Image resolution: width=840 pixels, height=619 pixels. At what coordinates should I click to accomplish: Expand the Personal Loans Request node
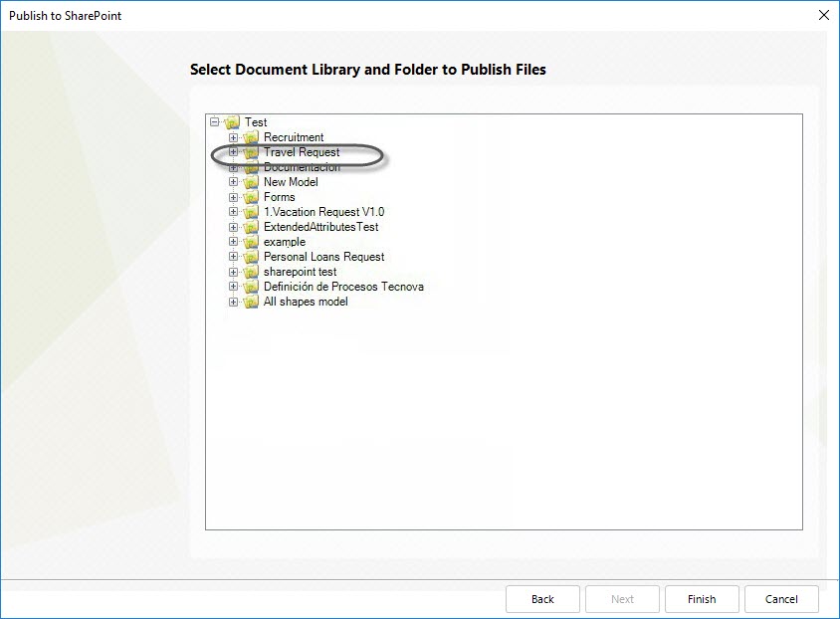(233, 257)
